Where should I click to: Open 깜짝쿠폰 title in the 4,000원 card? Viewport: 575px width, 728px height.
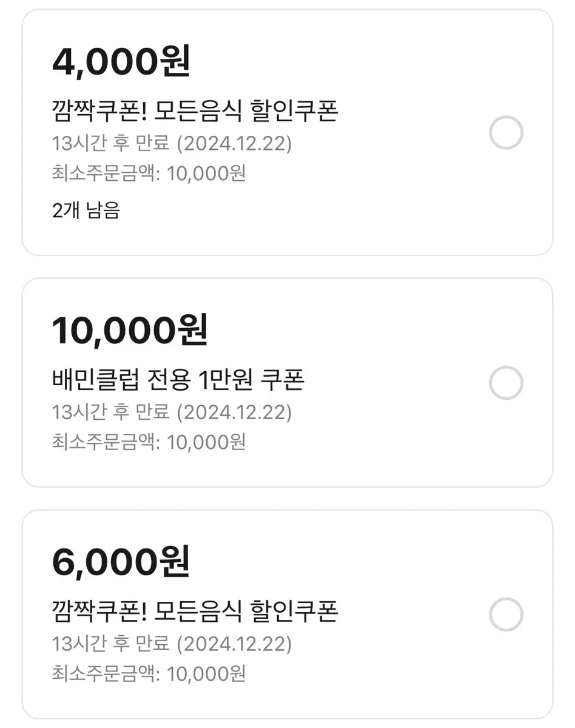195,111
